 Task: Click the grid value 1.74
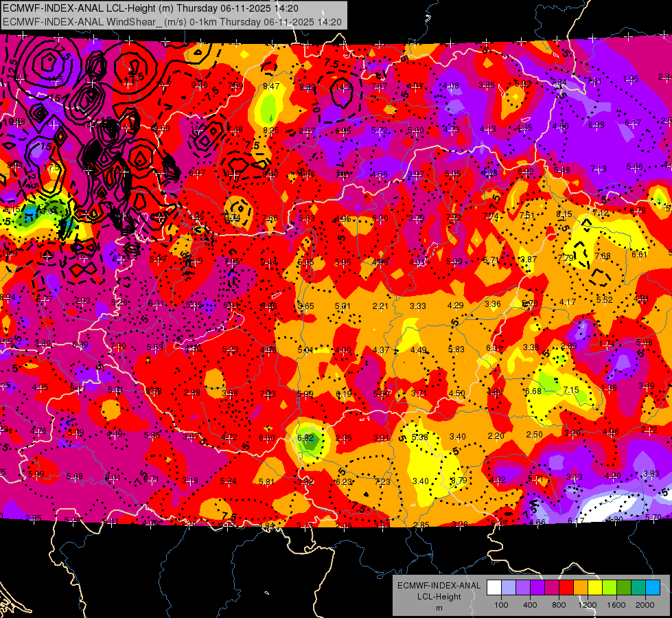tap(607, 343)
